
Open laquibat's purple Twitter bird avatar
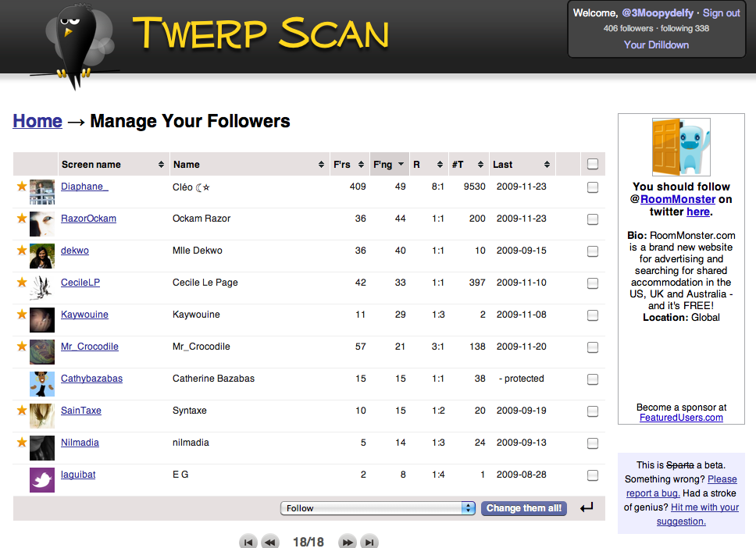pyautogui.click(x=42, y=480)
